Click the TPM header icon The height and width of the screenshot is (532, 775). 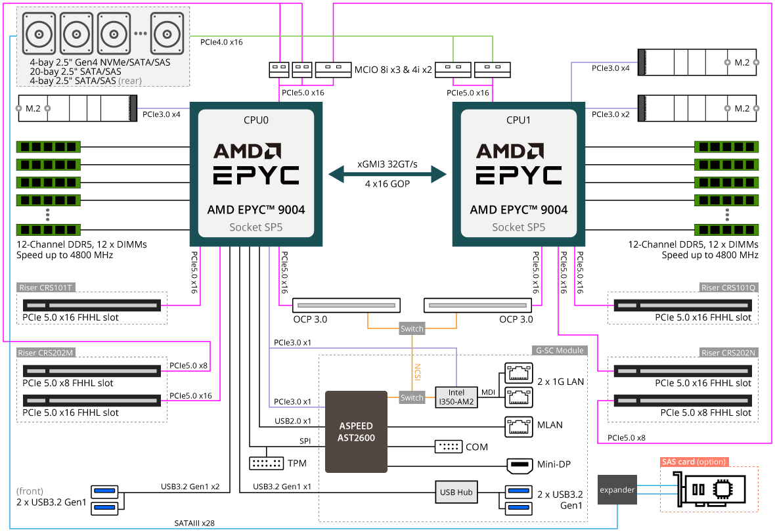pyautogui.click(x=267, y=463)
